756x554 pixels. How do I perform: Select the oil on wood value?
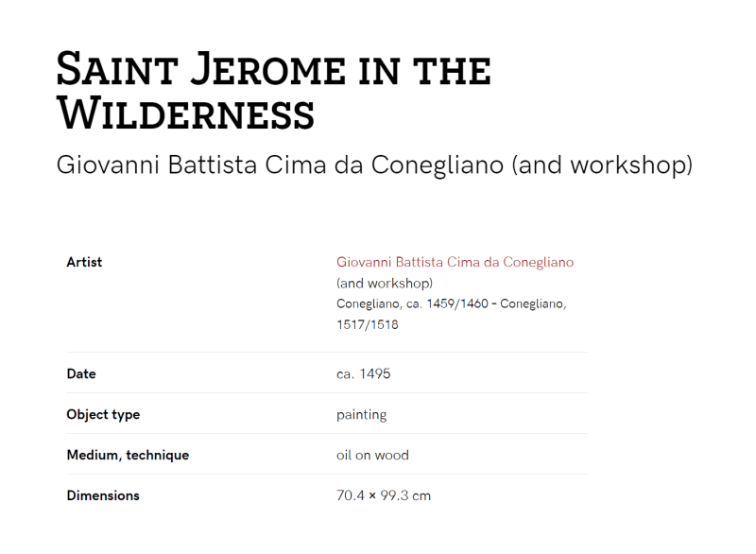point(372,455)
